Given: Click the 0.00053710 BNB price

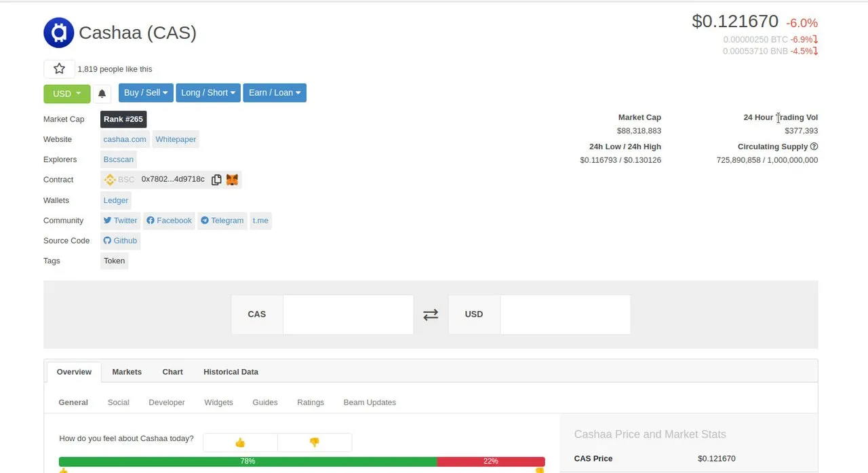Looking at the screenshot, I should point(755,52).
